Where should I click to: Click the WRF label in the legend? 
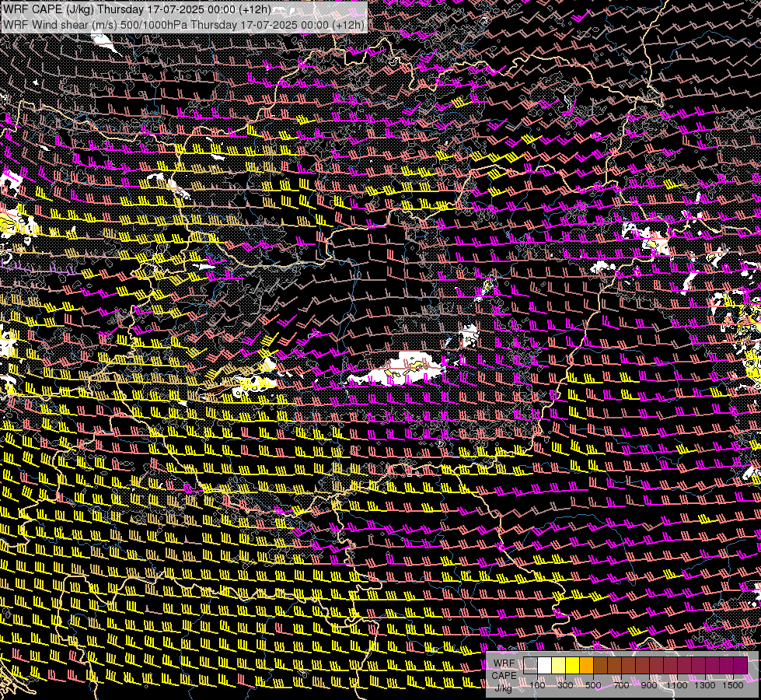(504, 663)
